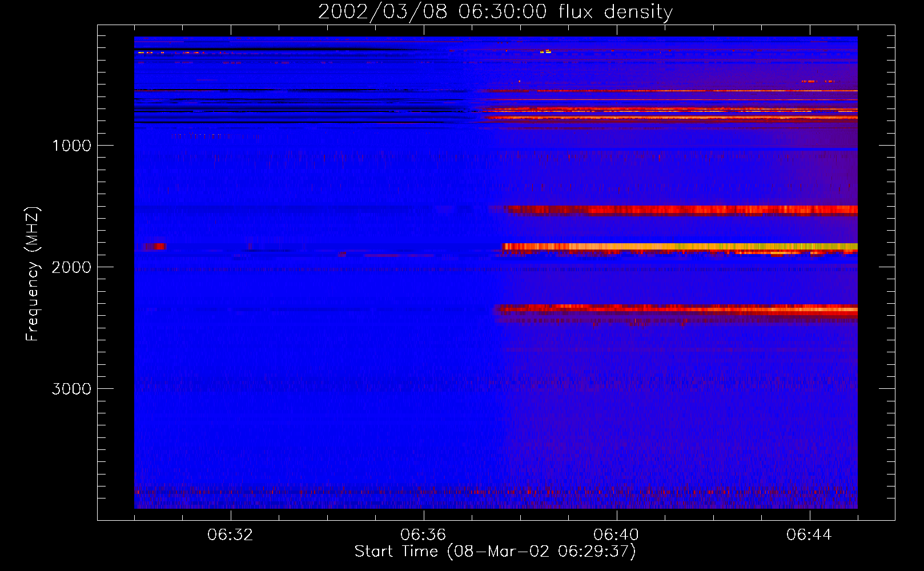
Task: Click the bright yellow emission band near 1800 MHz
Action: pyautogui.click(x=680, y=247)
